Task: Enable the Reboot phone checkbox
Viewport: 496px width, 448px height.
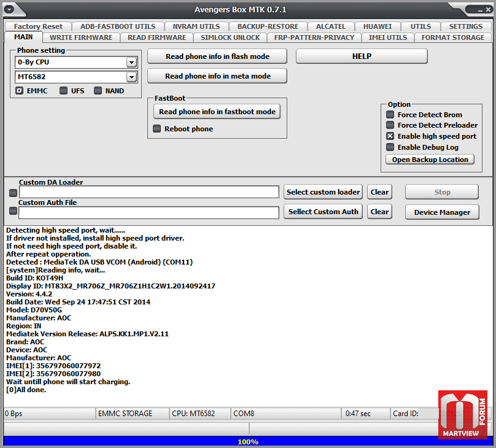Action: (x=157, y=129)
